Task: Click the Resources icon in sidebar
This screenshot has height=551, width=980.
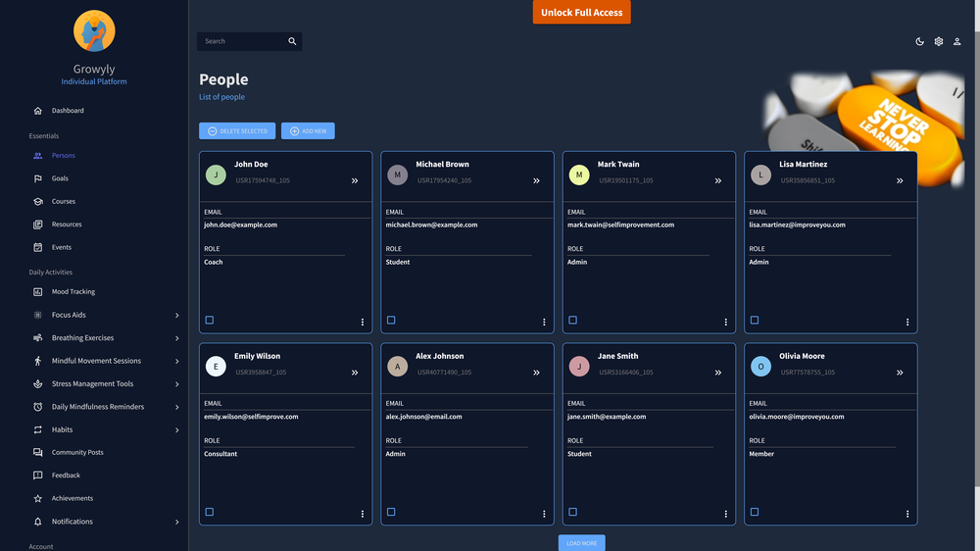Action: tap(37, 224)
